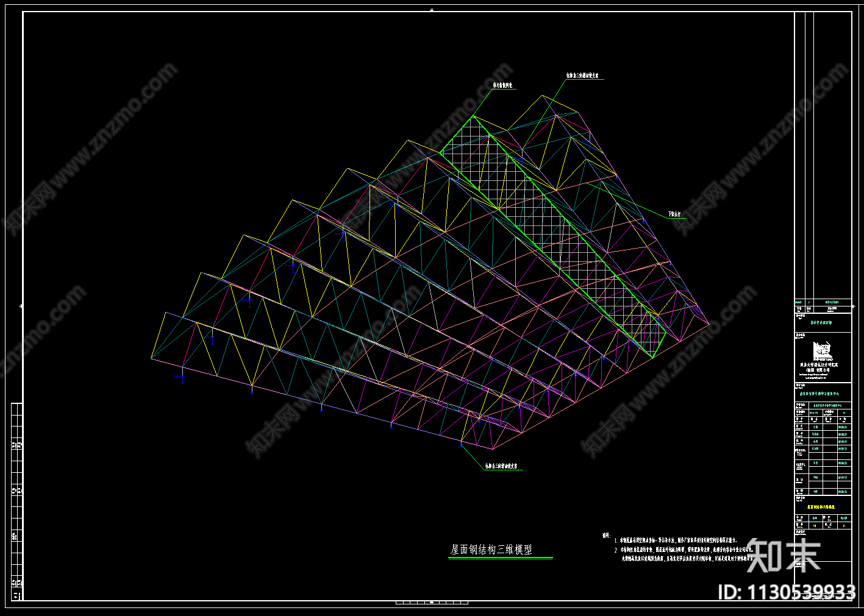Click the yellow drawing name in title block
The height and width of the screenshot is (616, 864).
[821, 506]
